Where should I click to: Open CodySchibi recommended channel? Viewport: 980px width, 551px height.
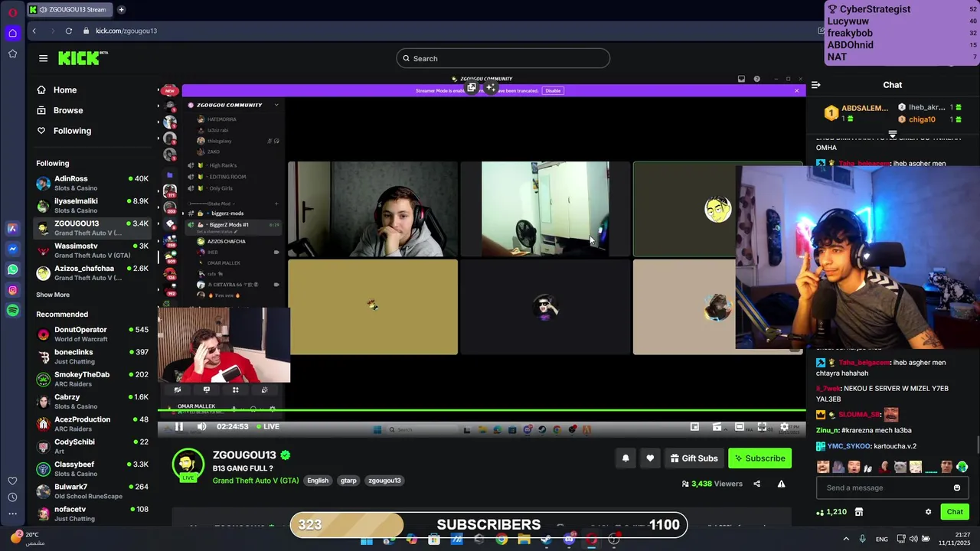(92, 446)
